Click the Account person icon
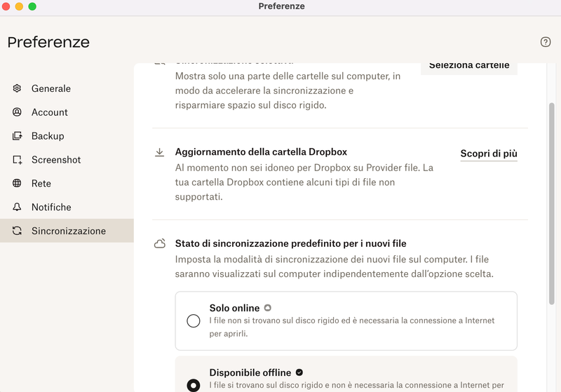 [18, 112]
